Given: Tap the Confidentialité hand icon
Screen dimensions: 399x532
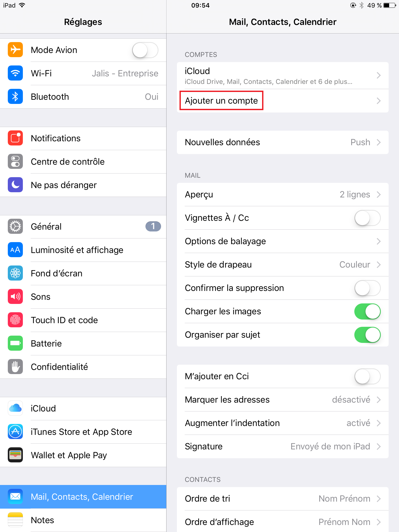Looking at the screenshot, I should 15,367.
